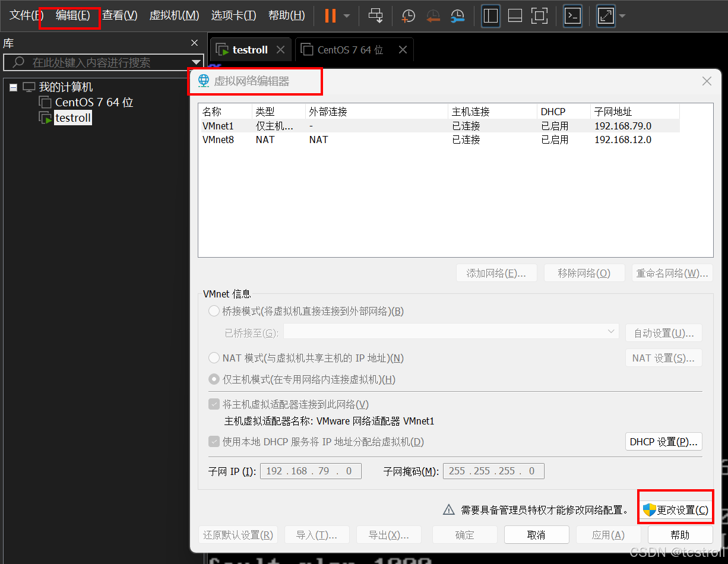
Task: Close the 虚拟网络编辑器 dialog
Action: pos(707,81)
